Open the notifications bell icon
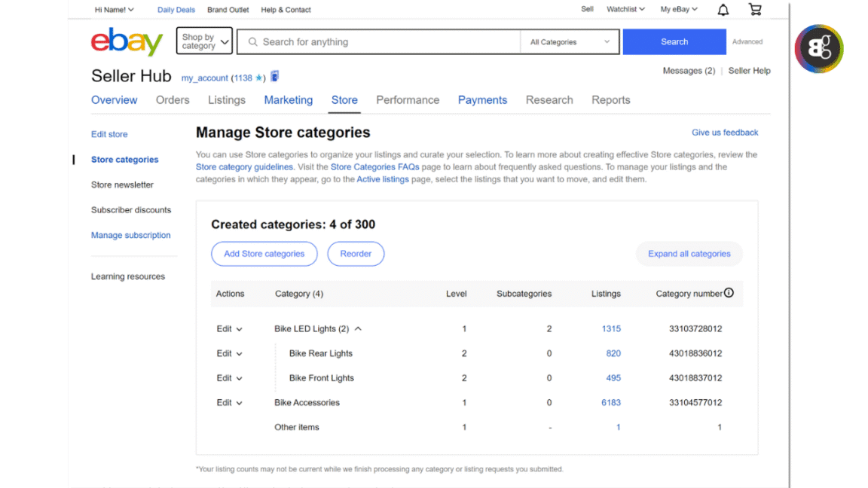Viewport: 868px width, 488px height. coord(722,9)
